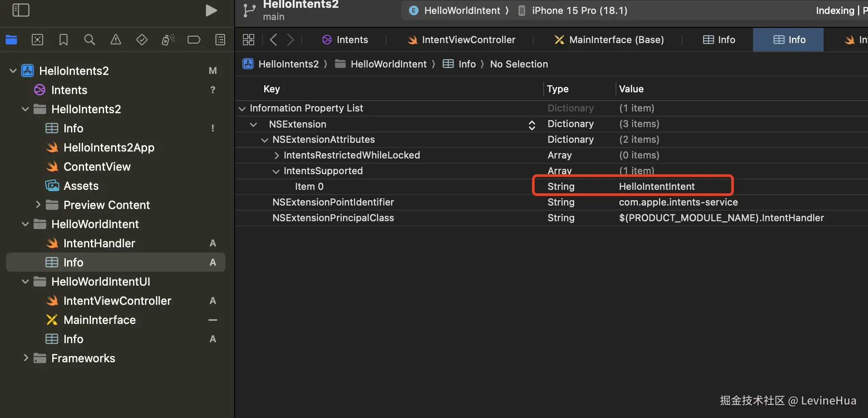Screen dimensions: 868x418
Task: Run the project with the play button
Action: coord(211,10)
